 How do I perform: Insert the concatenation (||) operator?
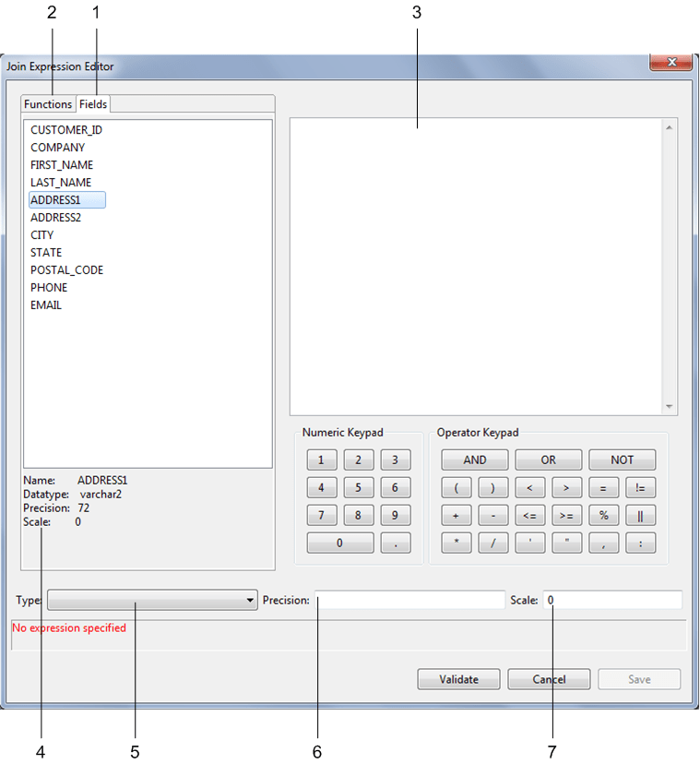[x=641, y=516]
